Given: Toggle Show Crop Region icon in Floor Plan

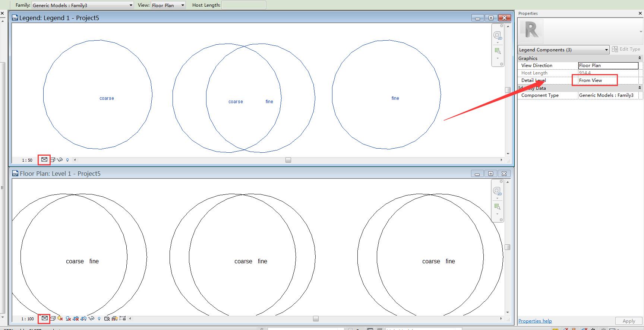Looking at the screenshot, I should (83, 318).
